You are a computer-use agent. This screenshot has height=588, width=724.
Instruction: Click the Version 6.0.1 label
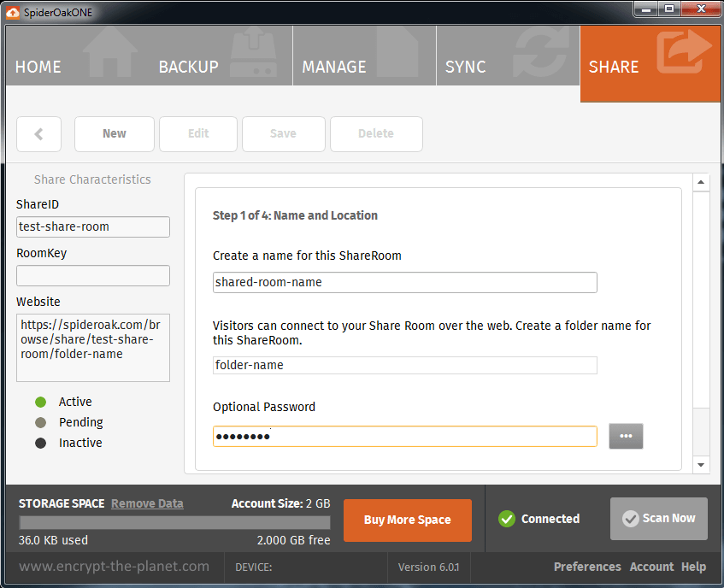tap(428, 567)
